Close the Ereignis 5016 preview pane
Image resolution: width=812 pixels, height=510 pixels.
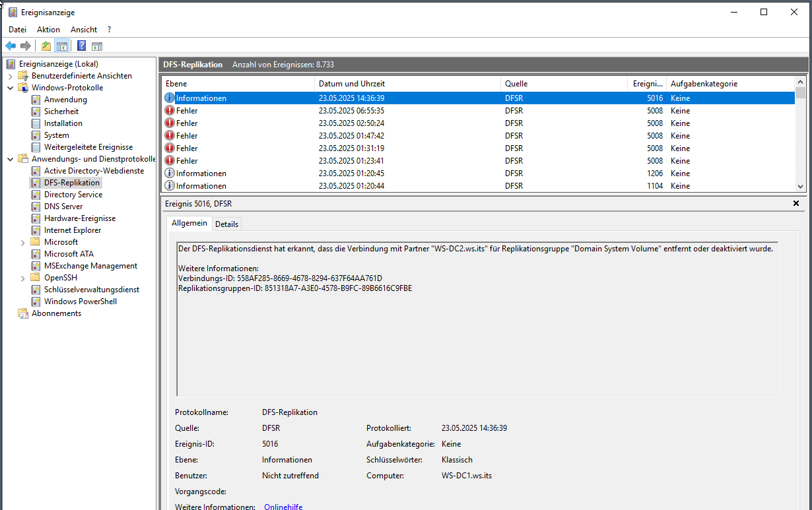point(795,204)
